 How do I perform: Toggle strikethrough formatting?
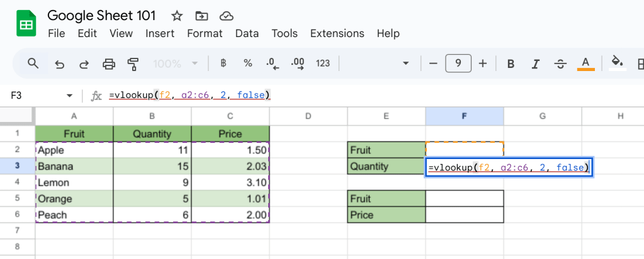[x=560, y=63]
